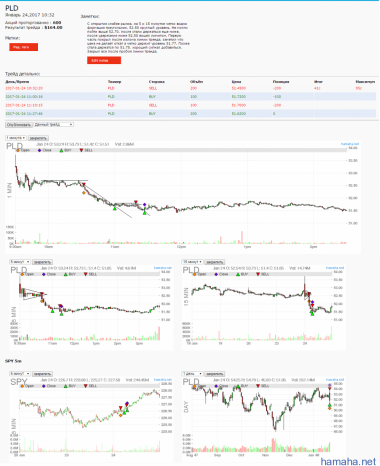Click the SELL legend icon on the daily PLD chart
380x466 pixels.
[x=258, y=386]
